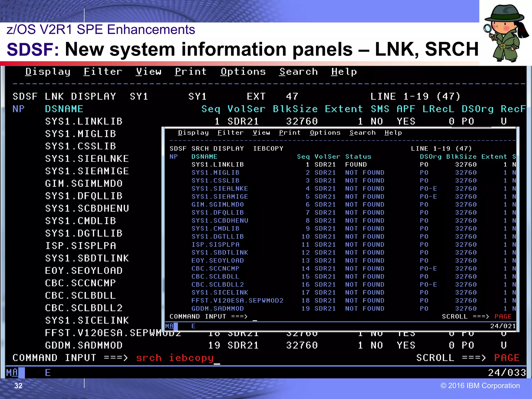532x399 pixels.
Task: Click the detective mascot image
Action: [x=506, y=33]
